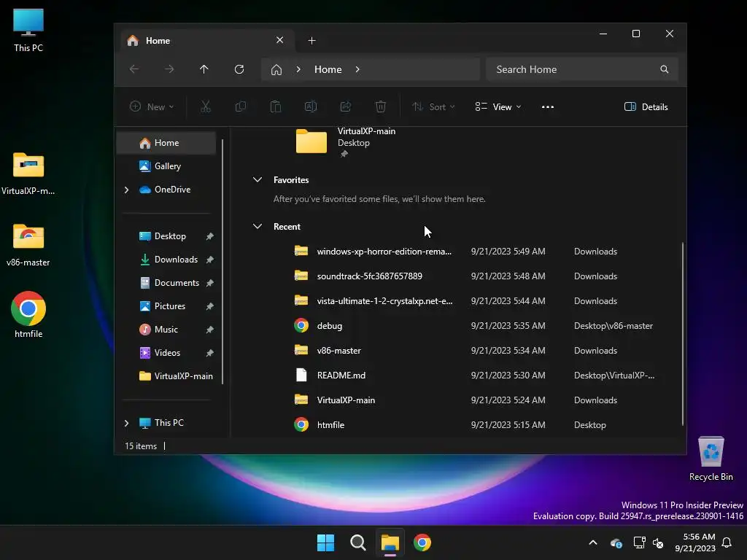The height and width of the screenshot is (560, 747).
Task: Click the pin icon next to Downloads
Action: (209, 260)
